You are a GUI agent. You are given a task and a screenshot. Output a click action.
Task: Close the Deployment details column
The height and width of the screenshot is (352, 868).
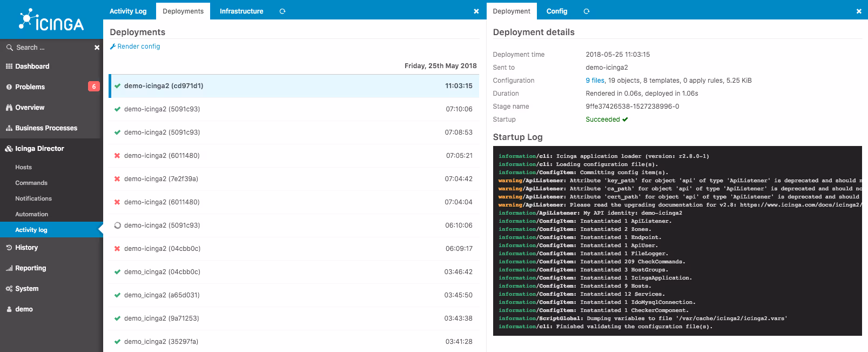(x=859, y=11)
